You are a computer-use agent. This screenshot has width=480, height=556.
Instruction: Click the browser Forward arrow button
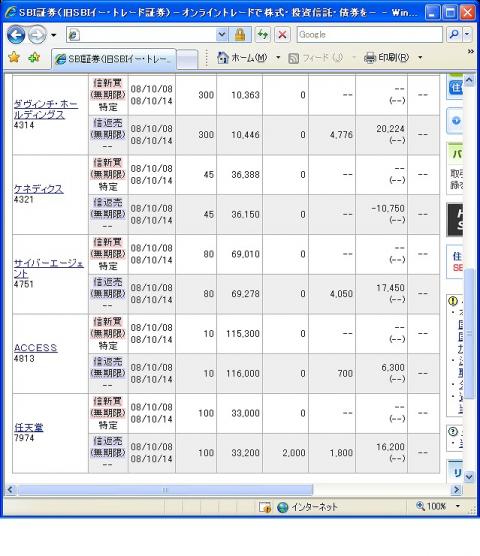(37, 35)
